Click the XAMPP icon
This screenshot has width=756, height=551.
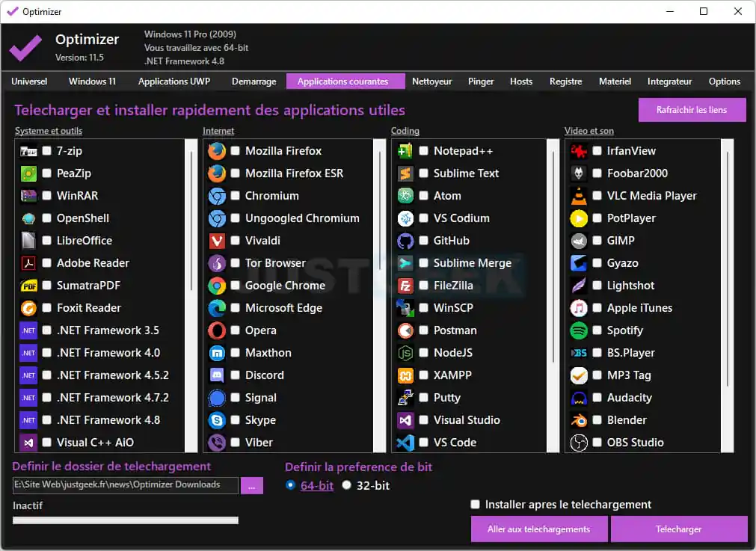[x=405, y=375]
